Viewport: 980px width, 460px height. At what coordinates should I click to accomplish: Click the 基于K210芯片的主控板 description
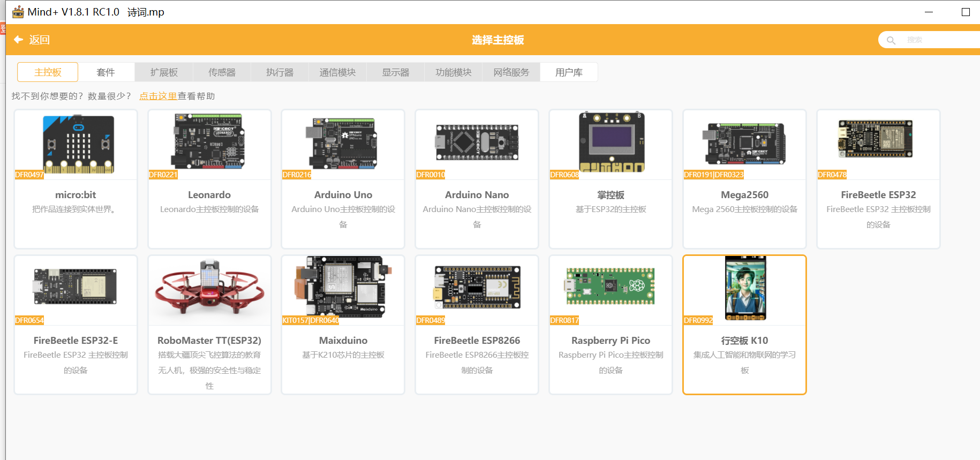point(343,355)
